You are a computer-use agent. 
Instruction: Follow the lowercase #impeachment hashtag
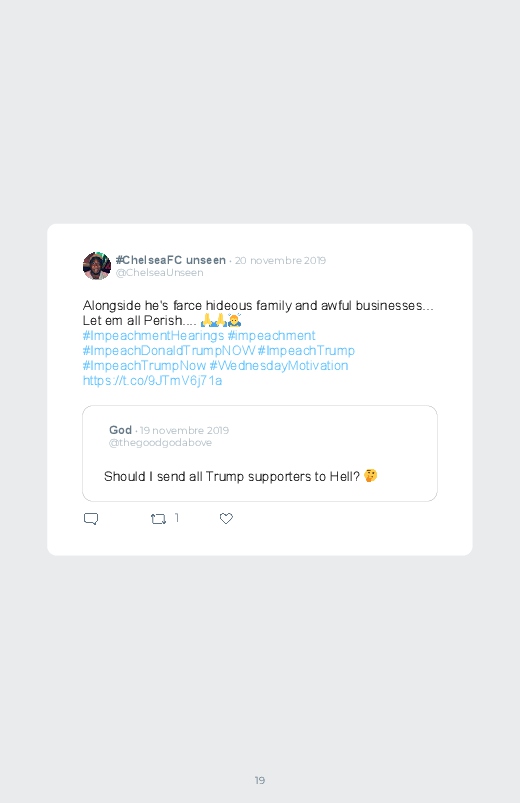pyautogui.click(x=272, y=335)
